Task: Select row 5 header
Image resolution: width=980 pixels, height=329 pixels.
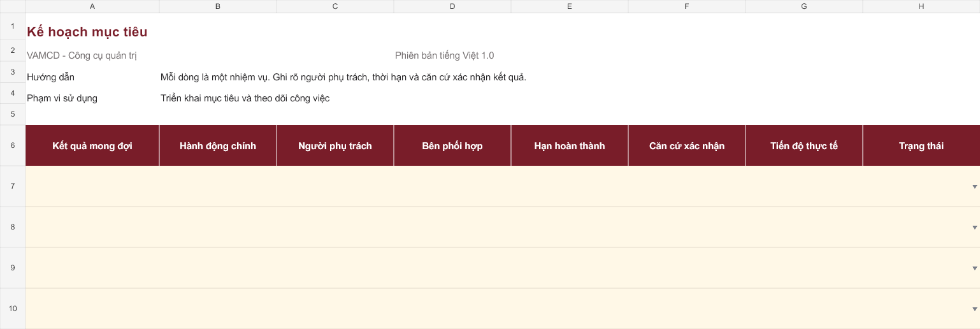Action: click(13, 115)
